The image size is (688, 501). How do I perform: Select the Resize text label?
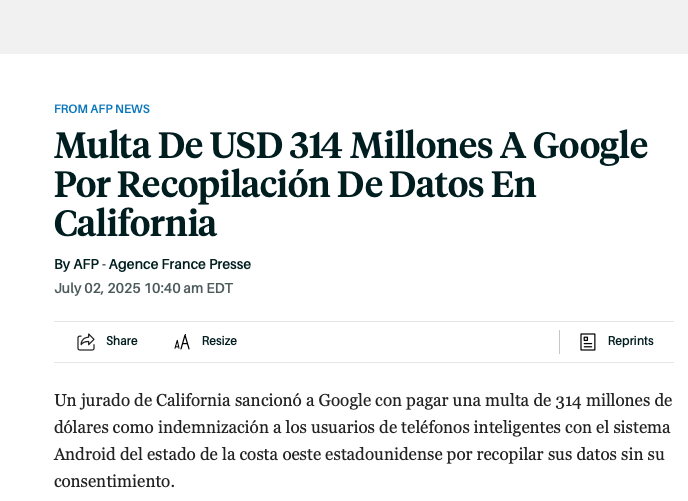[219, 341]
